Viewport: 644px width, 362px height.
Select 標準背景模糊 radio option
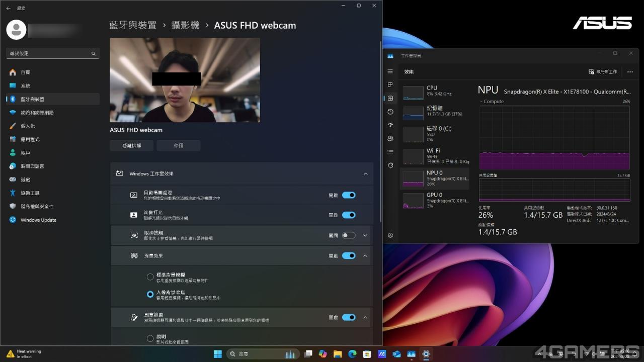(150, 277)
